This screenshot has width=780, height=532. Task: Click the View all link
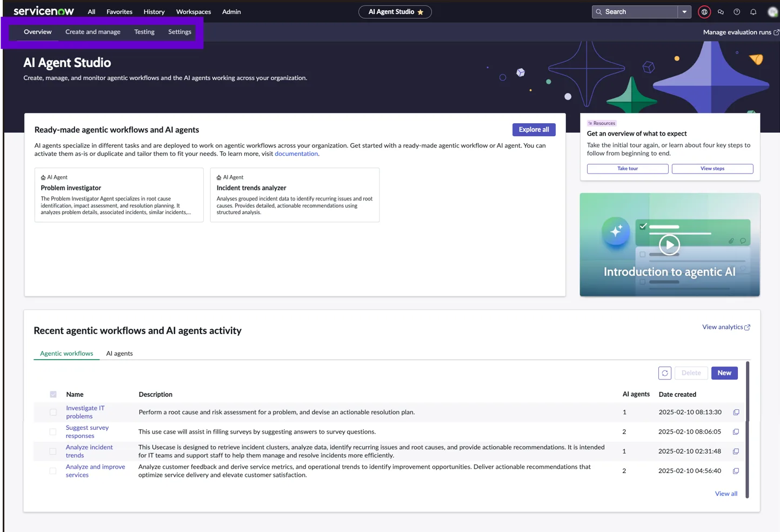(x=726, y=494)
